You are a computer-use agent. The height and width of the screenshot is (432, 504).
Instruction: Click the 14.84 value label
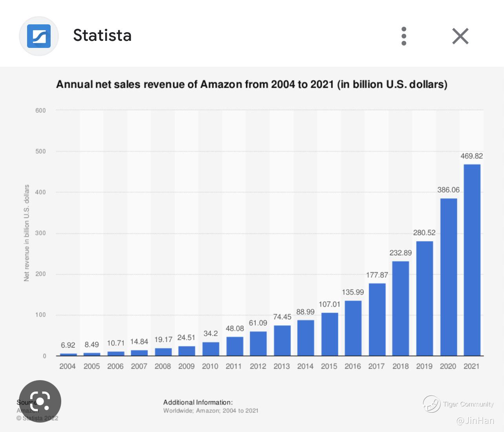[139, 342]
